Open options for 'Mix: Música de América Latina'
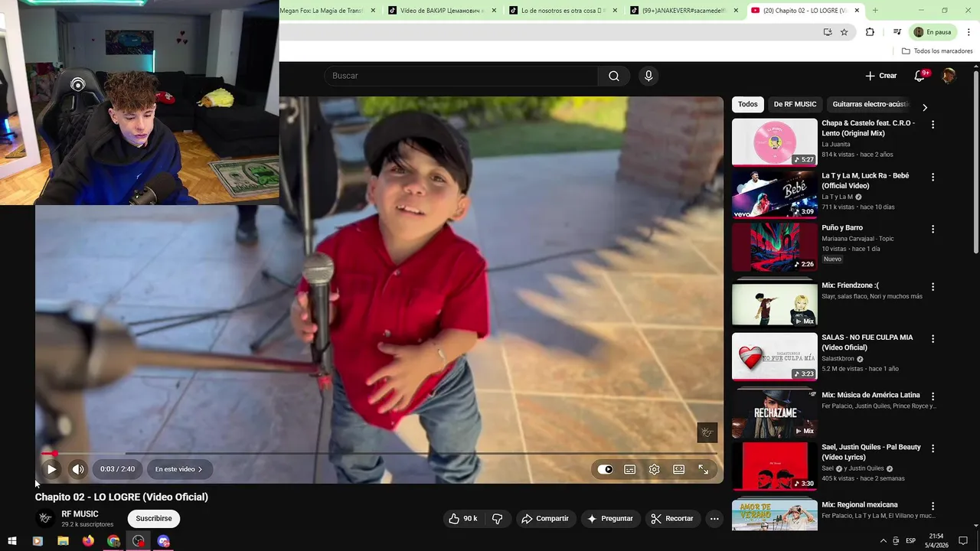980x551 pixels. click(x=933, y=396)
